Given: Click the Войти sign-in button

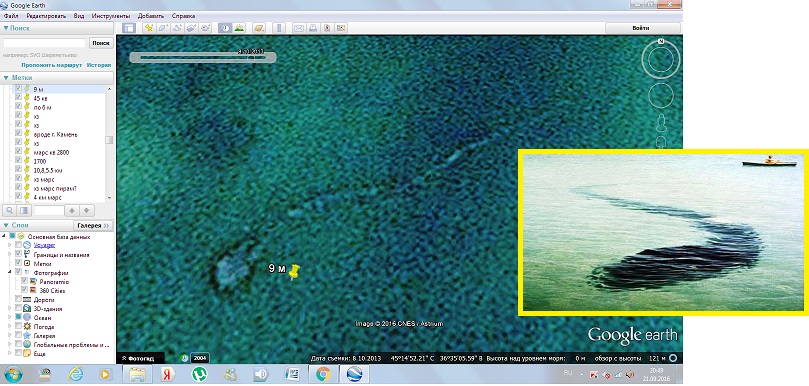Looking at the screenshot, I should pos(640,28).
